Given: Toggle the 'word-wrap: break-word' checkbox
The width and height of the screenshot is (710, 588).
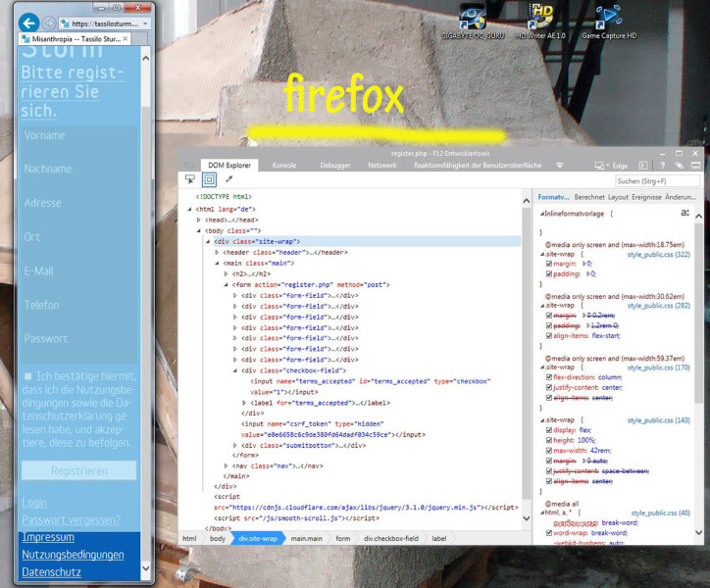Looking at the screenshot, I should click(549, 533).
